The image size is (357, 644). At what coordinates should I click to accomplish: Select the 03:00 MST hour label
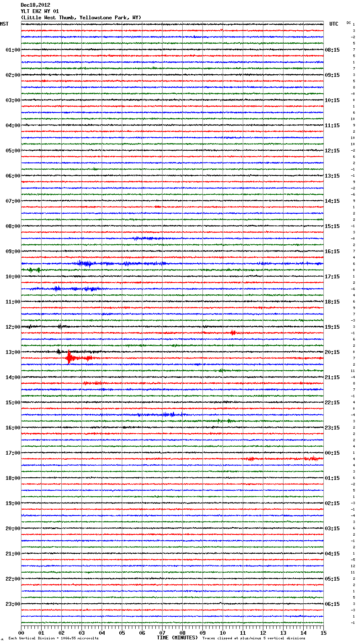coord(13,100)
